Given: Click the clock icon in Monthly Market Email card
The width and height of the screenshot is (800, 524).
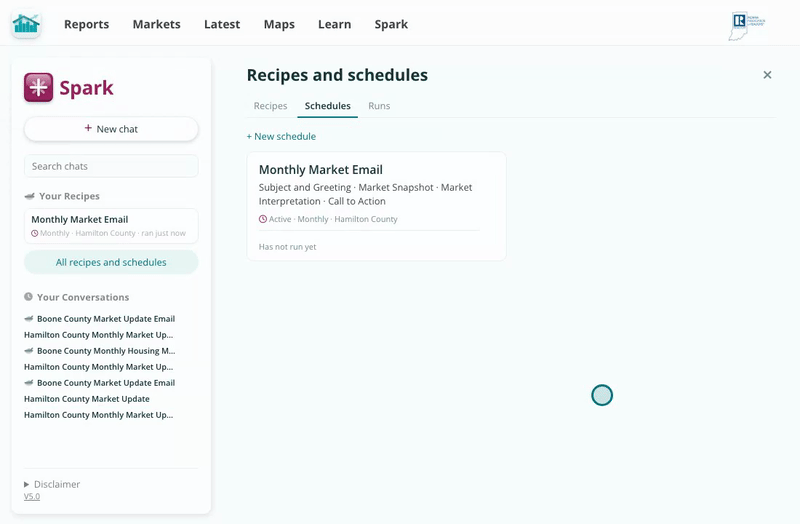Looking at the screenshot, I should pos(263,219).
